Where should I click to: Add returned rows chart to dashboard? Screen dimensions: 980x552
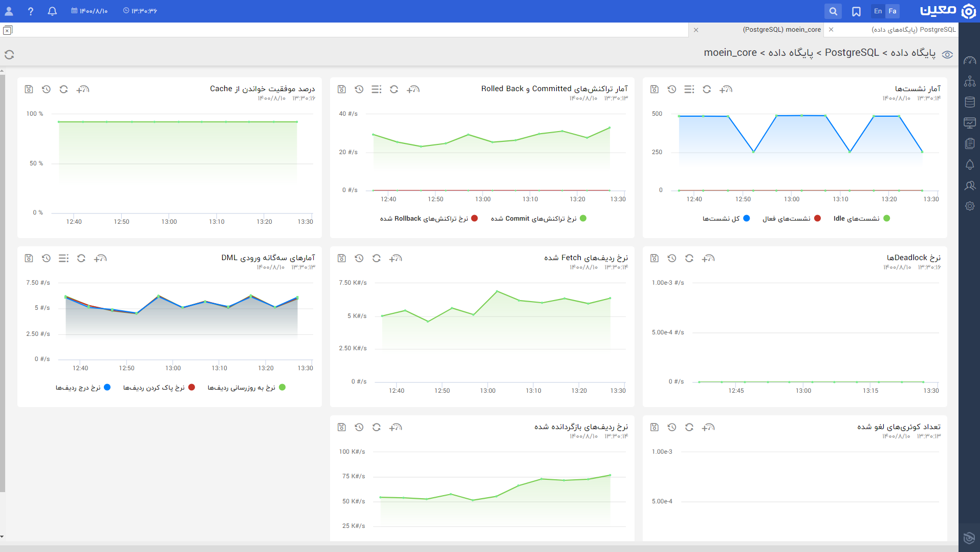point(396,427)
